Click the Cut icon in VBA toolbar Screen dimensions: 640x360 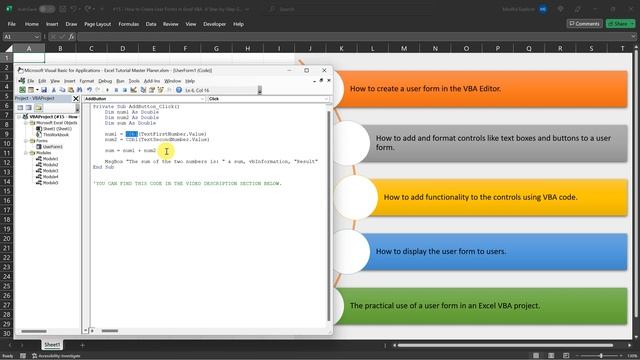pos(53,90)
